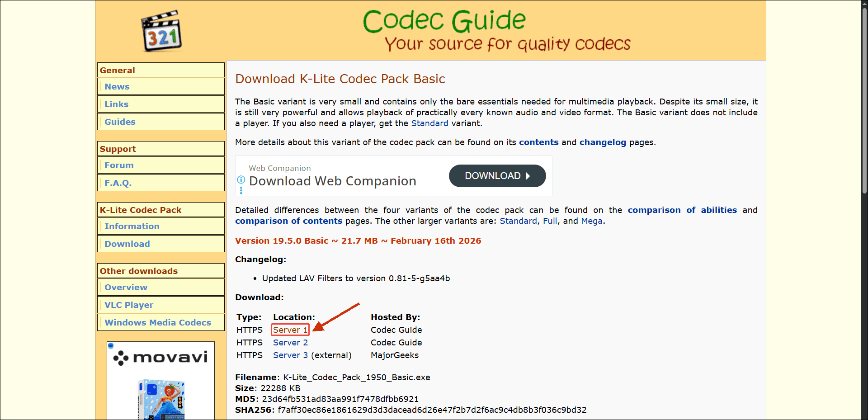868x420 pixels.
Task: Open the Guides page
Action: tap(120, 122)
